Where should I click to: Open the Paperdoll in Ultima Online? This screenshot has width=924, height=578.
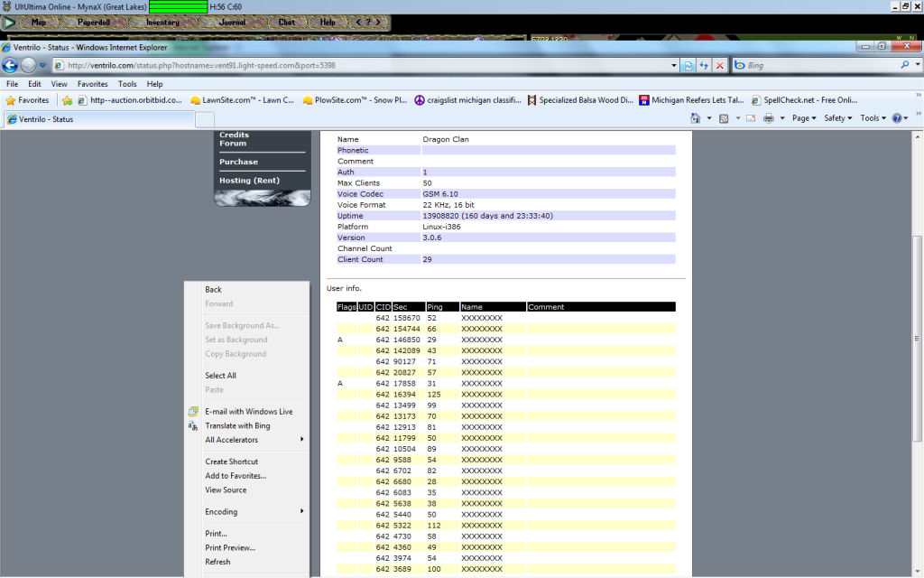click(94, 23)
